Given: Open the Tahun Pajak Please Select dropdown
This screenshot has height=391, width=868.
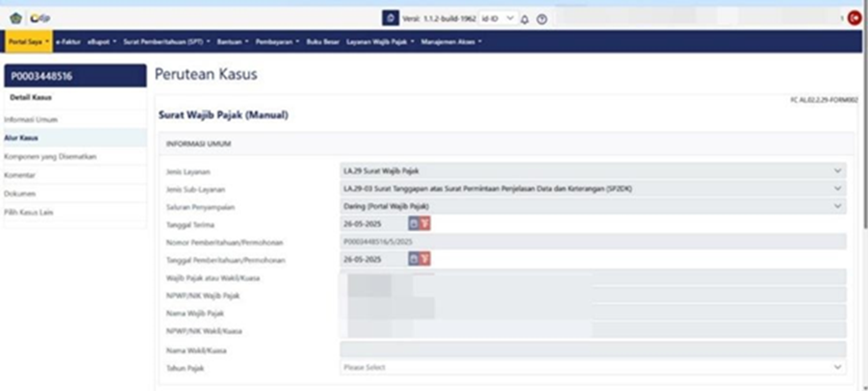Looking at the screenshot, I should click(593, 368).
